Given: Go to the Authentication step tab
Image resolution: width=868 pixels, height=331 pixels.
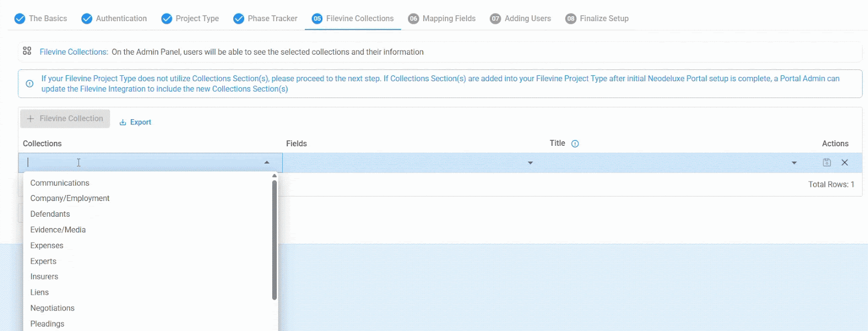Looking at the screenshot, I should [114, 19].
